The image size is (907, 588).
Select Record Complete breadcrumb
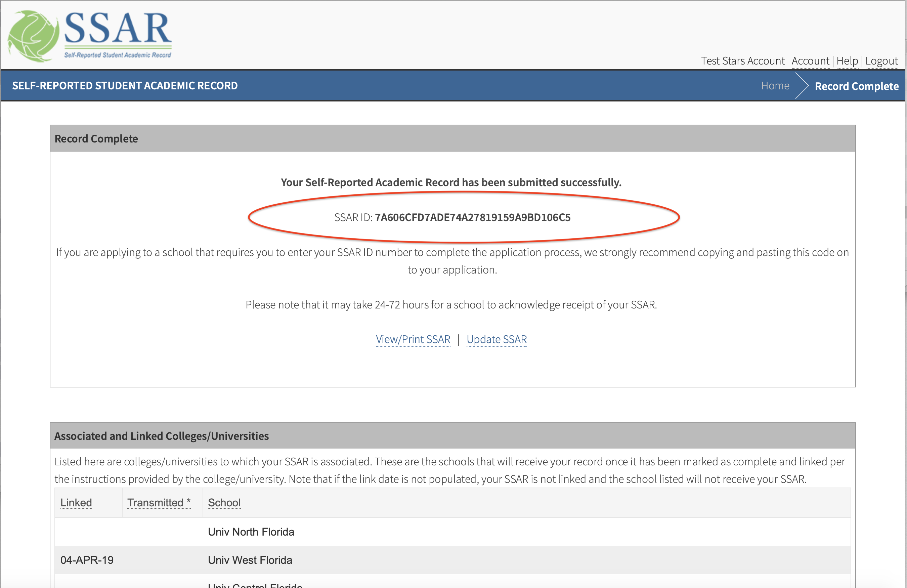point(856,86)
